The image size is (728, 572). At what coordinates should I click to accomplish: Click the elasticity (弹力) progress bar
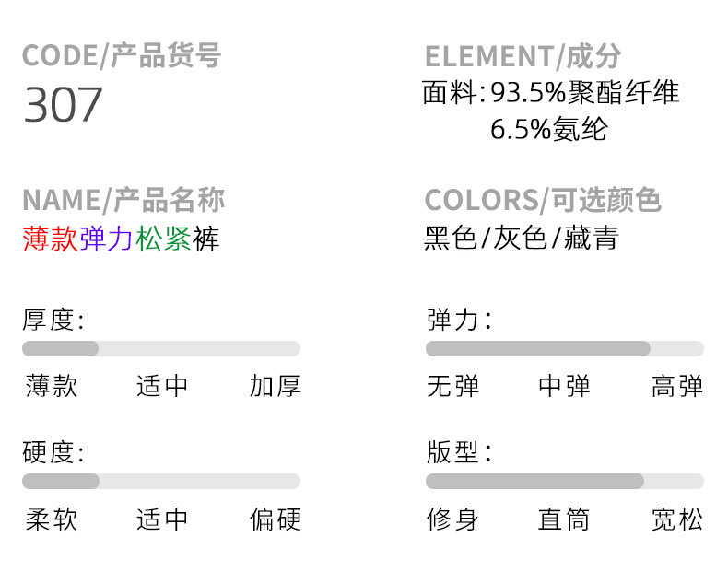pyautogui.click(x=564, y=349)
